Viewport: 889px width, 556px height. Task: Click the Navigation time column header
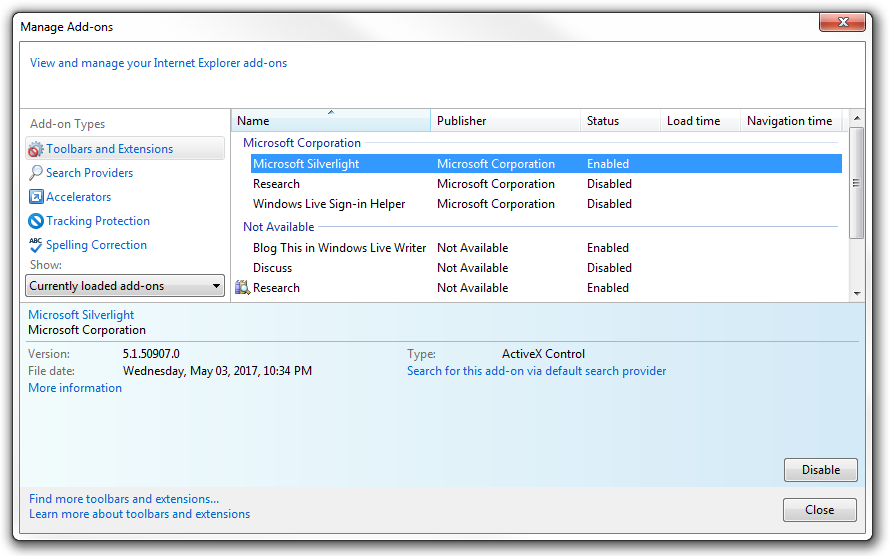791,121
